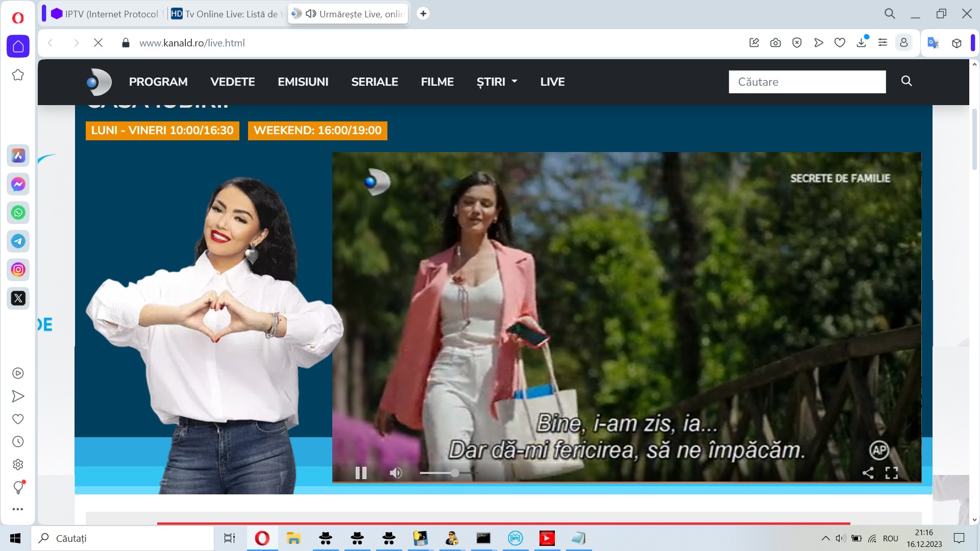Open browsing history clock icon
The height and width of the screenshot is (551, 980).
18,442
